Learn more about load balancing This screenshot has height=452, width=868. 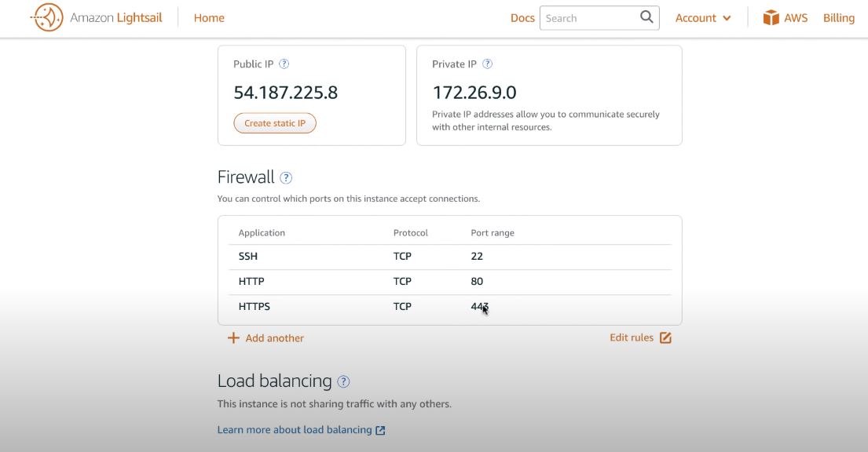295,429
